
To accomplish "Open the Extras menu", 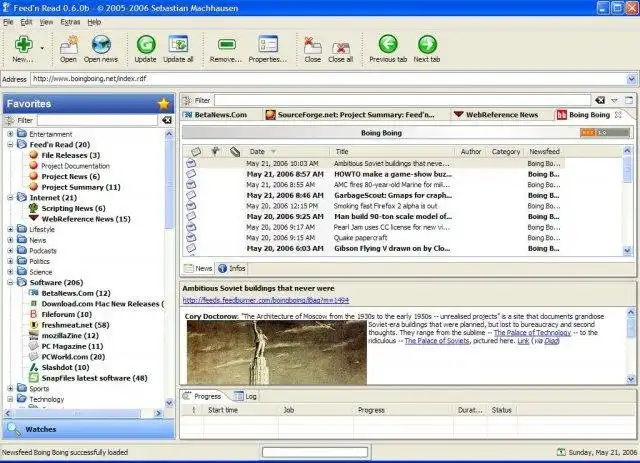I will [x=70, y=22].
